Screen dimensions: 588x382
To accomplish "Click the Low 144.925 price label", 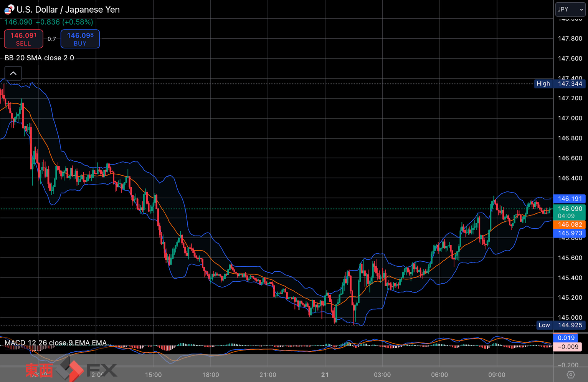I will coord(561,325).
